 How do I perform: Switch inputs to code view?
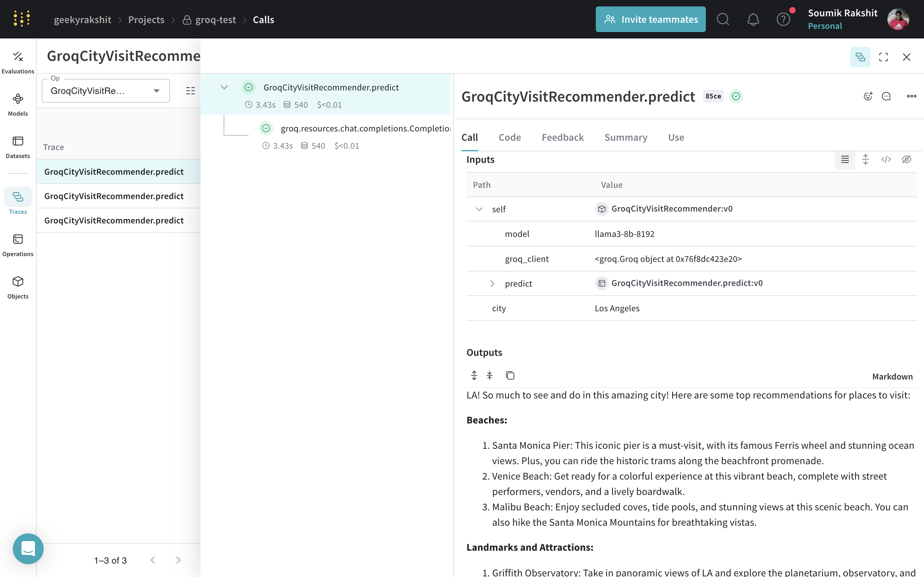(886, 160)
